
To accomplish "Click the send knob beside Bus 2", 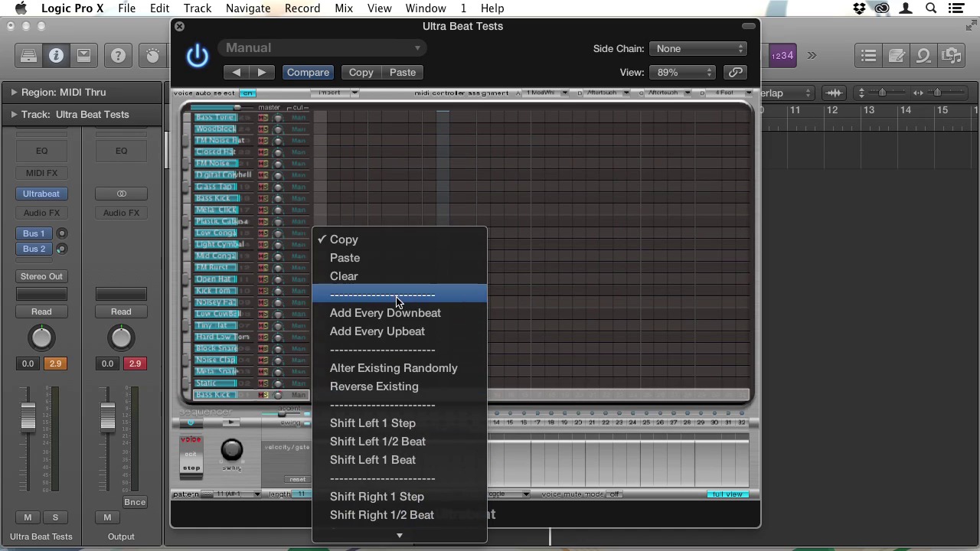I will click(61, 249).
